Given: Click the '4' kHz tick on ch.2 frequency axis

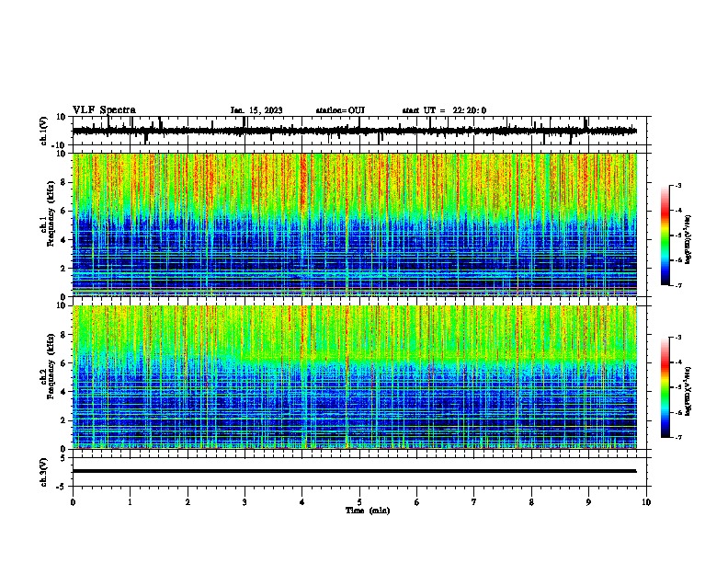Looking at the screenshot, I should point(63,392).
